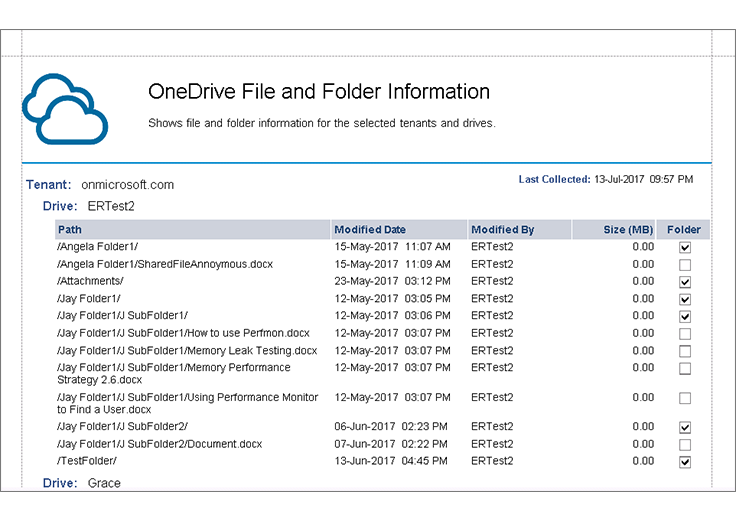Toggle Folder checkbox for /Jay Folder1/J SubFolder1/ row
This screenshot has width=736, height=522.
tap(685, 316)
